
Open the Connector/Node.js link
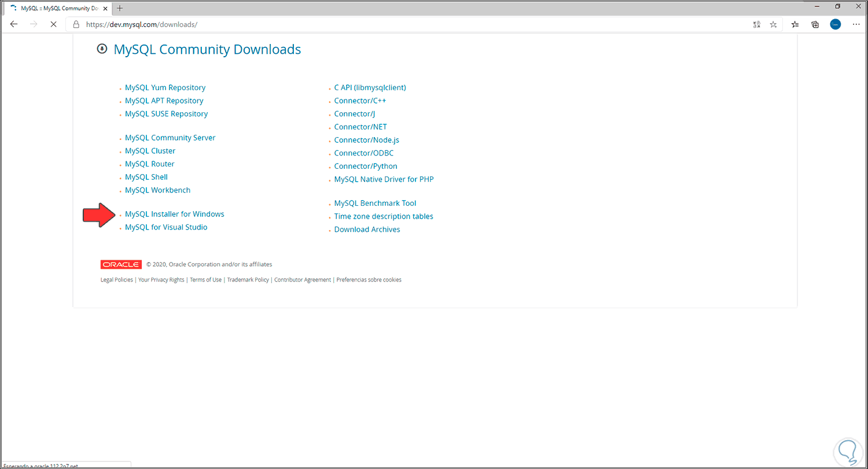pyautogui.click(x=366, y=140)
